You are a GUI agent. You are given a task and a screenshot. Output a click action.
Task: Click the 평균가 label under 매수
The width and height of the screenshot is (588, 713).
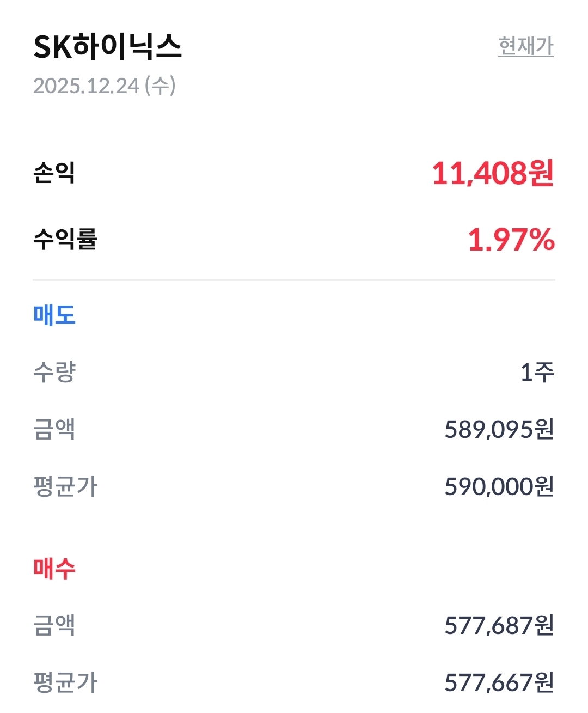65,682
